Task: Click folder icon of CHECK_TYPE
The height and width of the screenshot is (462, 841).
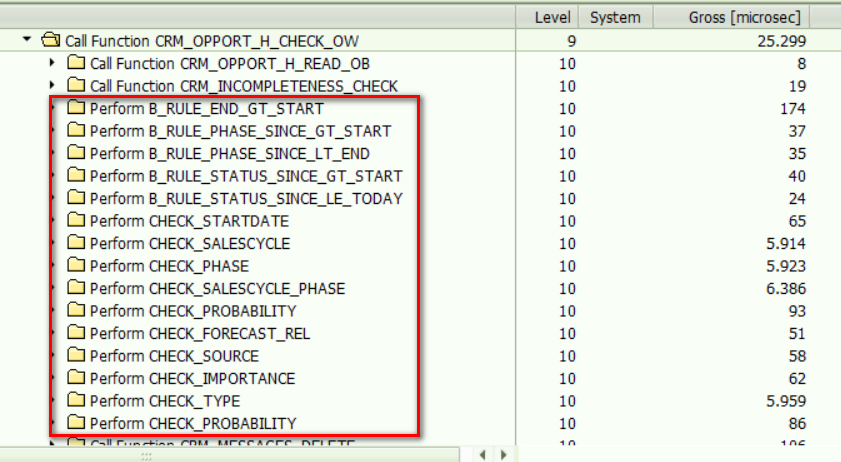Action: 76,400
